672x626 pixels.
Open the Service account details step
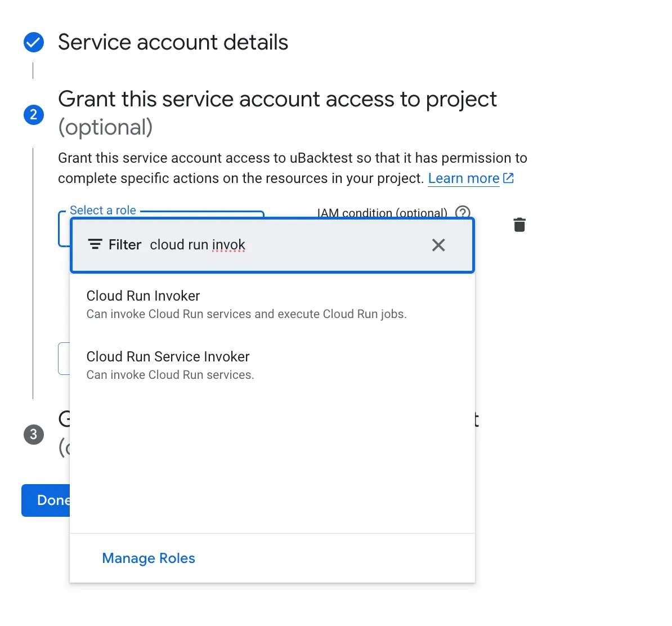click(173, 42)
